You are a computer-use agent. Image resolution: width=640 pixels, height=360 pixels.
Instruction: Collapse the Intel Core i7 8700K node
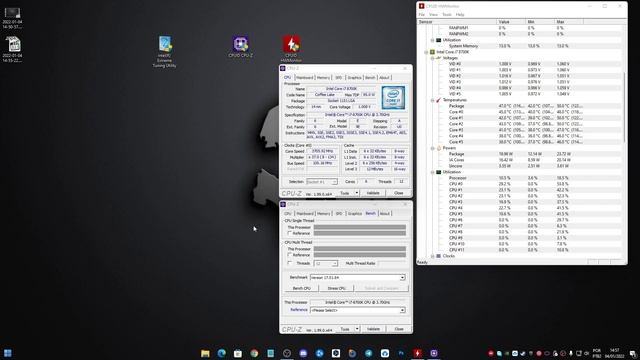426,52
